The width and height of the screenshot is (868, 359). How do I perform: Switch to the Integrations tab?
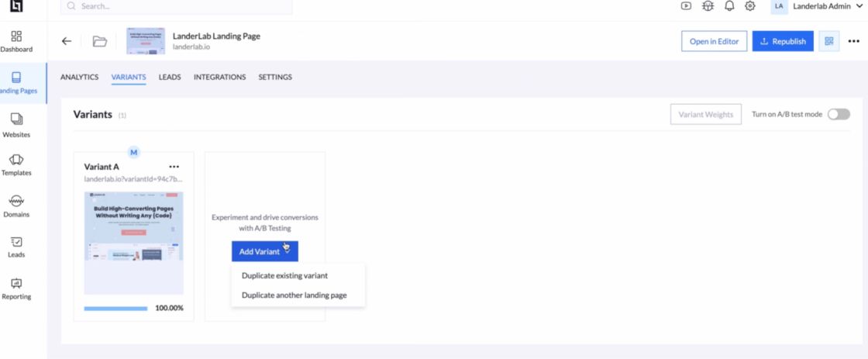tap(219, 78)
